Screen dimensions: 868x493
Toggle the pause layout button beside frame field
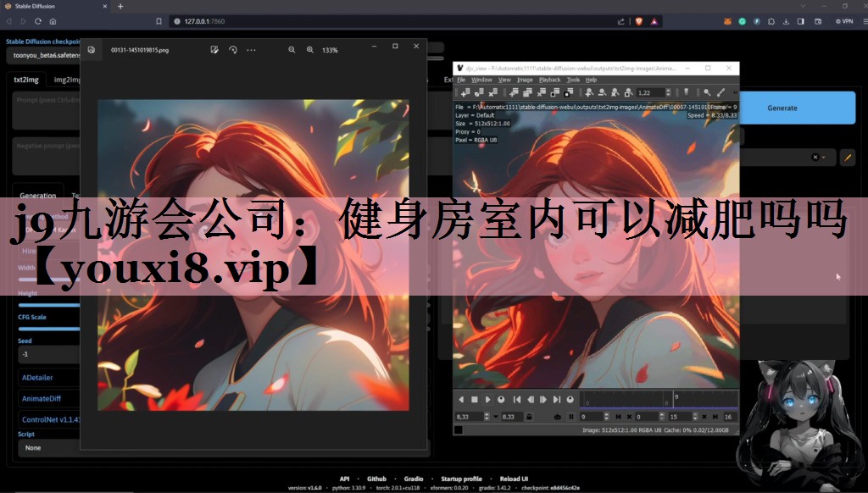[x=571, y=418]
